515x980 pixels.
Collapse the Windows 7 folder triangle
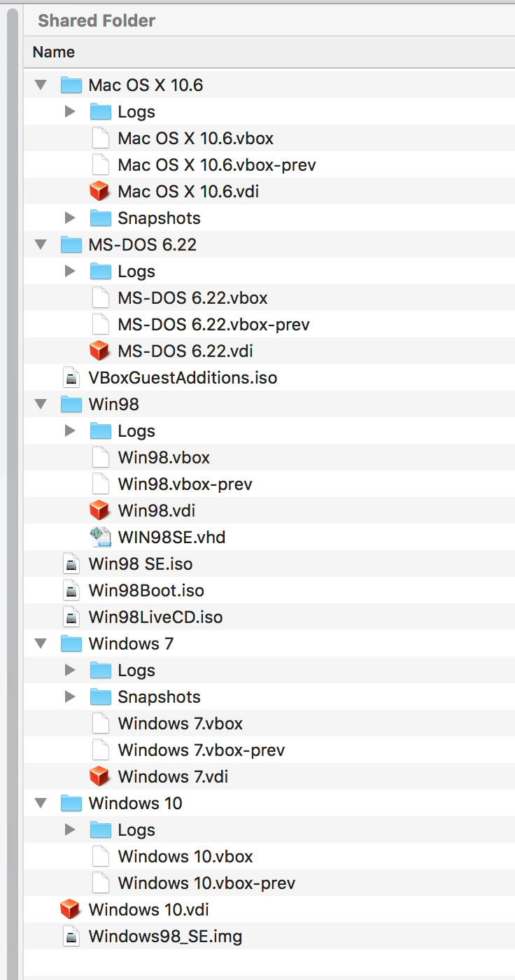coord(41,644)
